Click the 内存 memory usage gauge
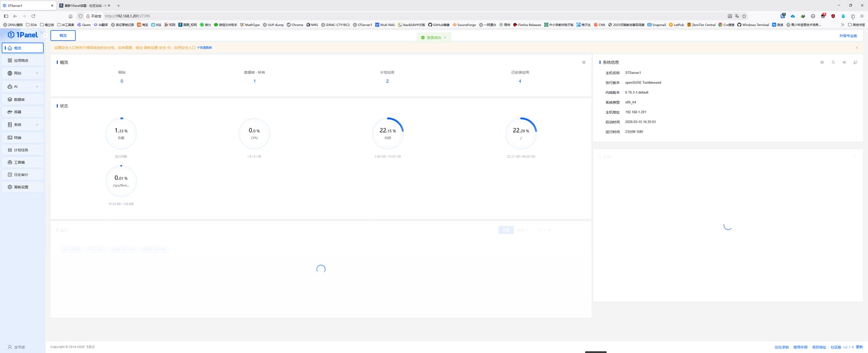Screen dimensions: 868x353 pos(387,133)
